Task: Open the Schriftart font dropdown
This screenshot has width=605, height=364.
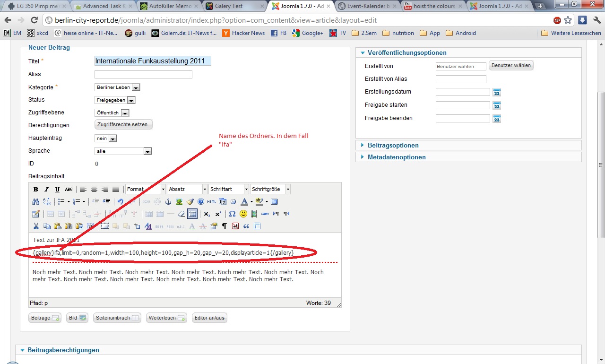Action: pyautogui.click(x=229, y=189)
